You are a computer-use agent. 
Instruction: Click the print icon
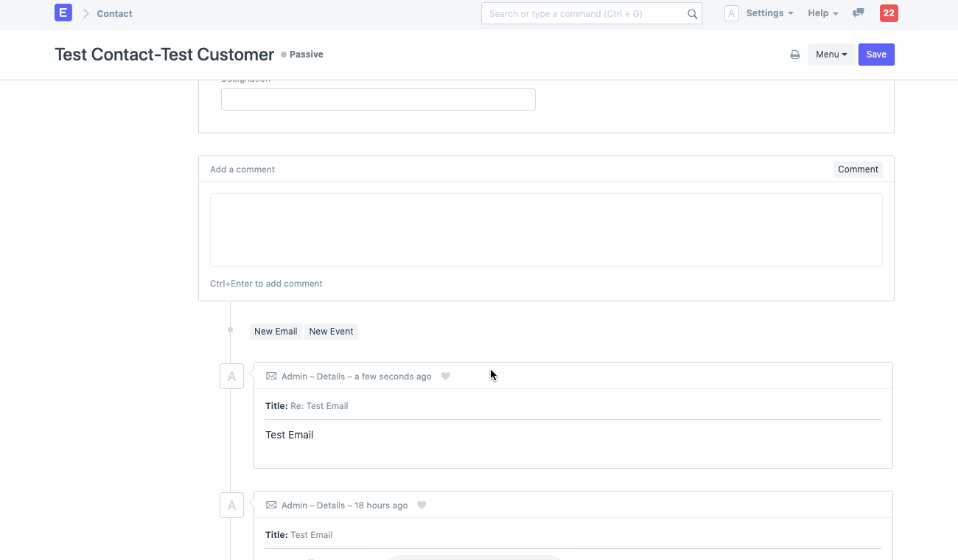click(x=794, y=55)
